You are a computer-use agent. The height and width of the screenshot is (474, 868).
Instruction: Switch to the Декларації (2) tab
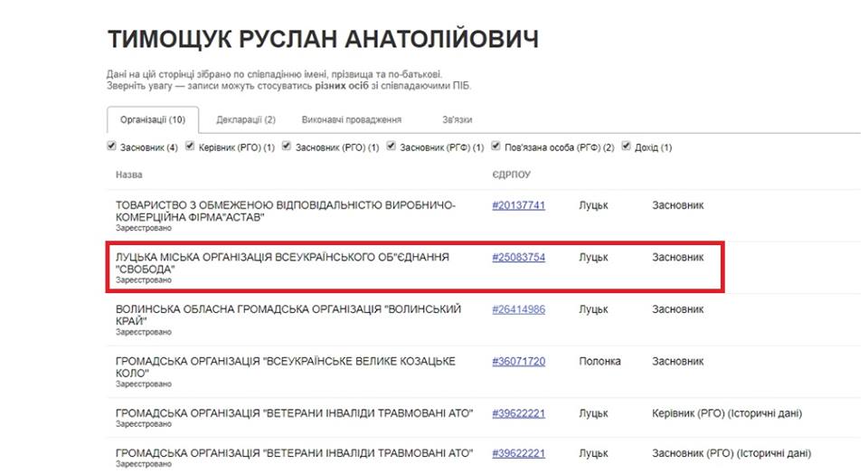pos(245,119)
